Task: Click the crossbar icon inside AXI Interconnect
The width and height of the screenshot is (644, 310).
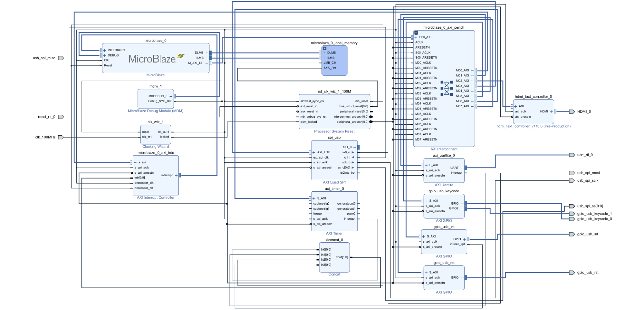Action: (x=447, y=88)
